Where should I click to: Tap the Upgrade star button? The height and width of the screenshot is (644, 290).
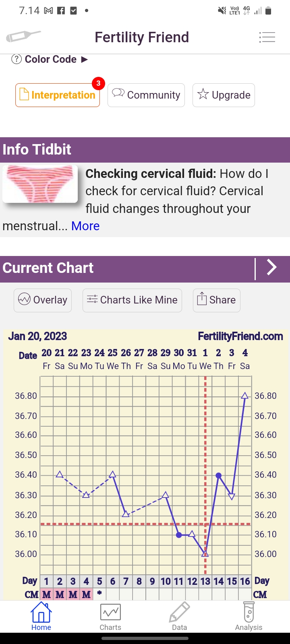click(x=224, y=95)
